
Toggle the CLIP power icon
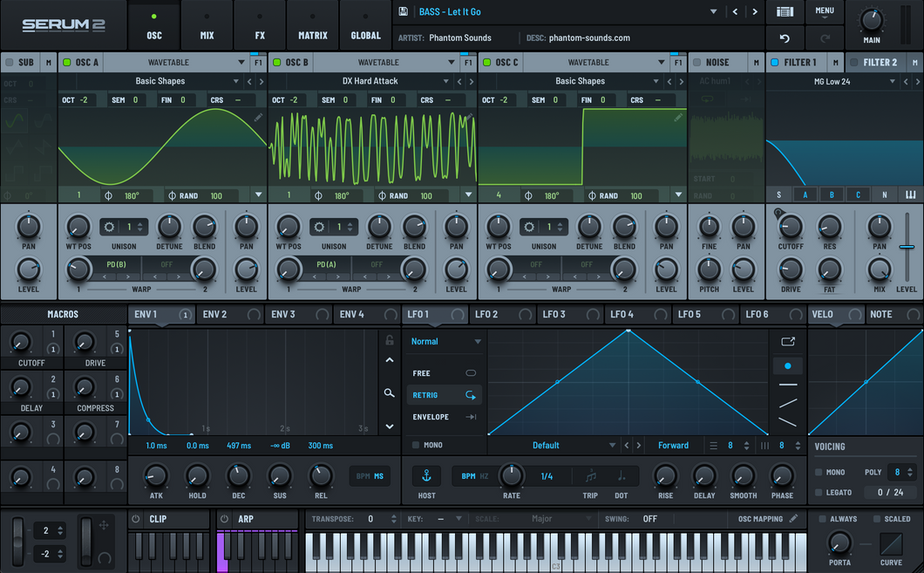136,519
